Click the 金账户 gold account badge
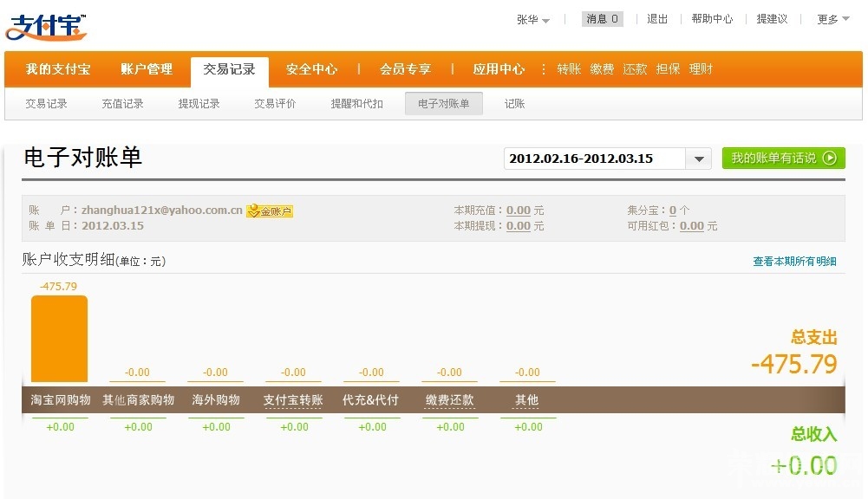The image size is (868, 499). (x=270, y=211)
